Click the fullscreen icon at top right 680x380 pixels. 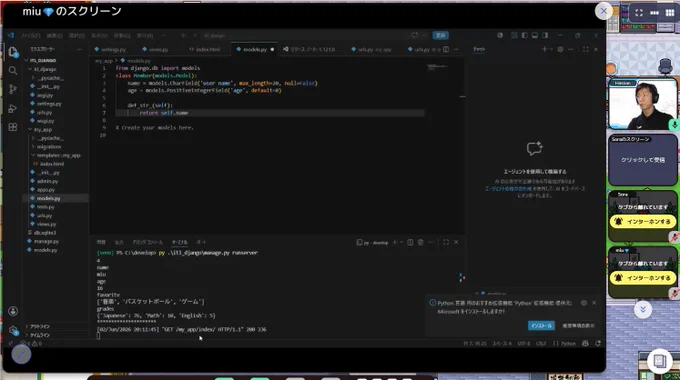(x=639, y=13)
